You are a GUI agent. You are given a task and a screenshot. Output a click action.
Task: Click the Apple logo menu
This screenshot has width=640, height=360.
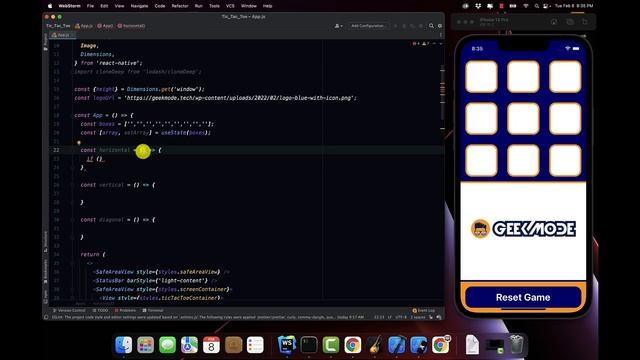point(50,6)
